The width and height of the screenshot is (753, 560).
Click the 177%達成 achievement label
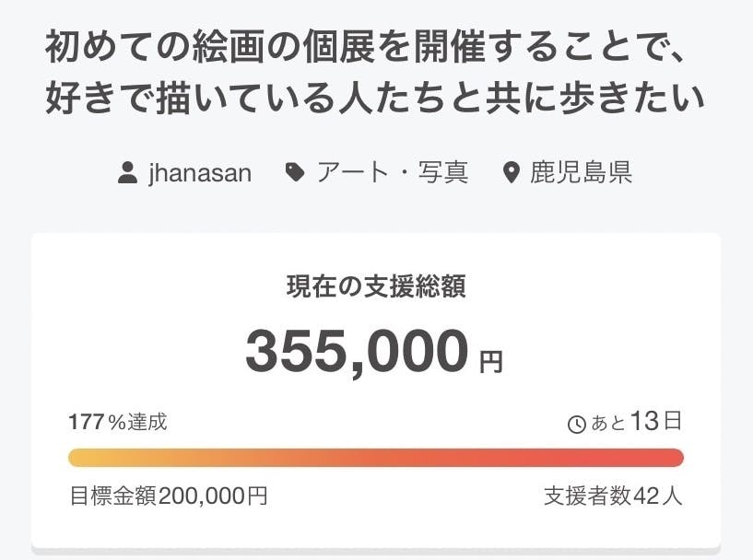[x=118, y=422]
